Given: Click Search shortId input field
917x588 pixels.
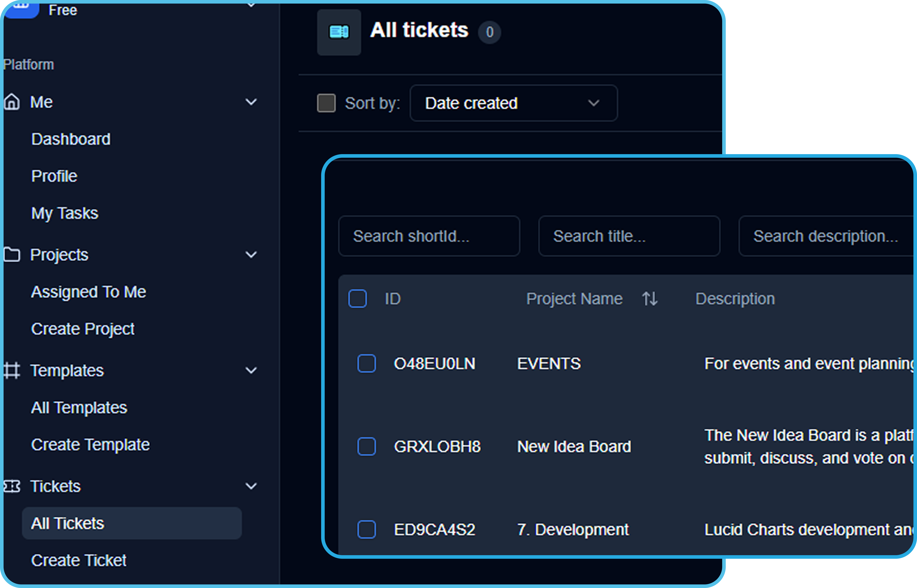Looking at the screenshot, I should click(429, 236).
